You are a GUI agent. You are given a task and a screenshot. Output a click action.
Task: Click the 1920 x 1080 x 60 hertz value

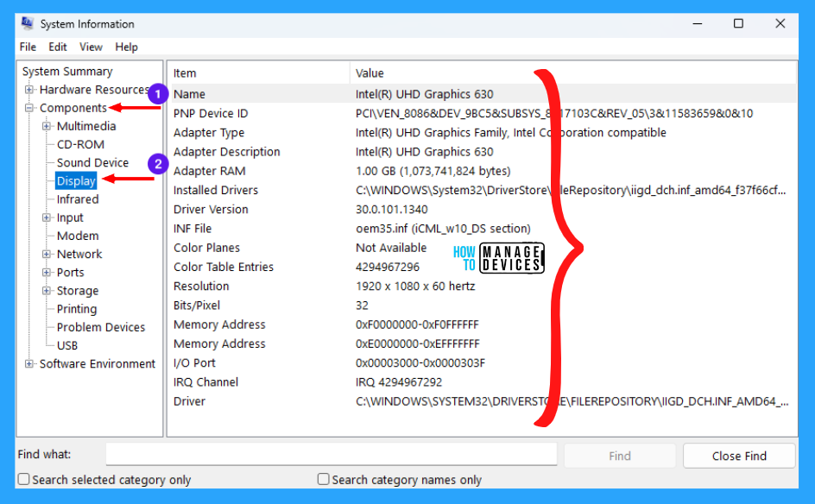pos(415,287)
